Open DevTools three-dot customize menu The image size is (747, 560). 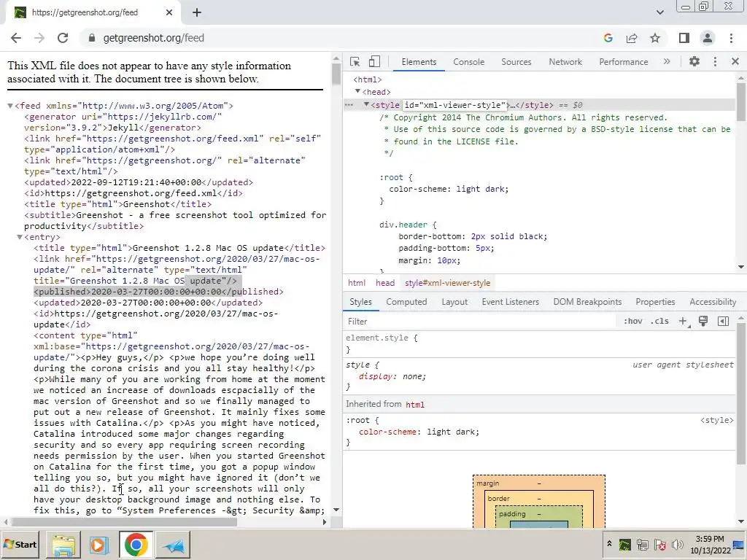[715, 61]
